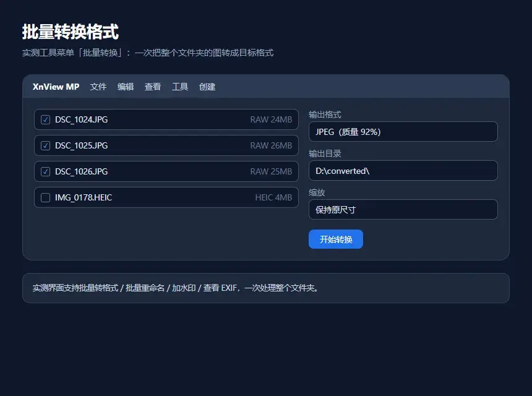Open the 创建 menu
This screenshot has width=532, height=396.
click(207, 87)
